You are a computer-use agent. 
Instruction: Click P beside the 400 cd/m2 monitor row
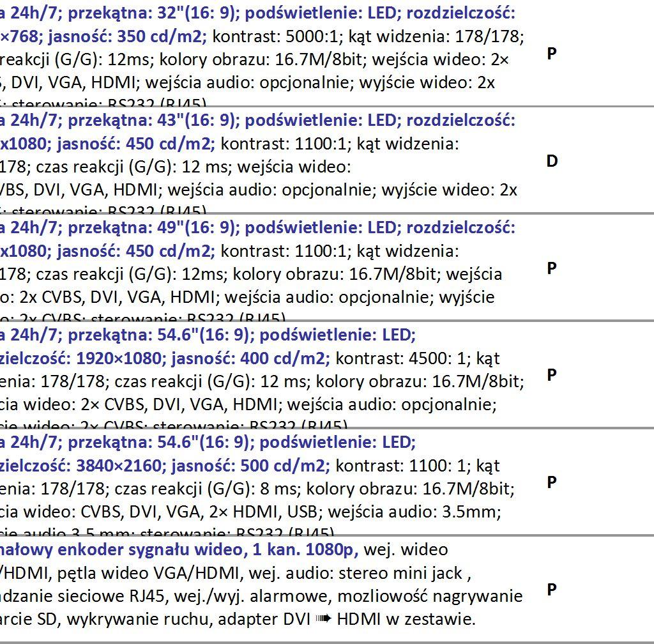pos(551,375)
